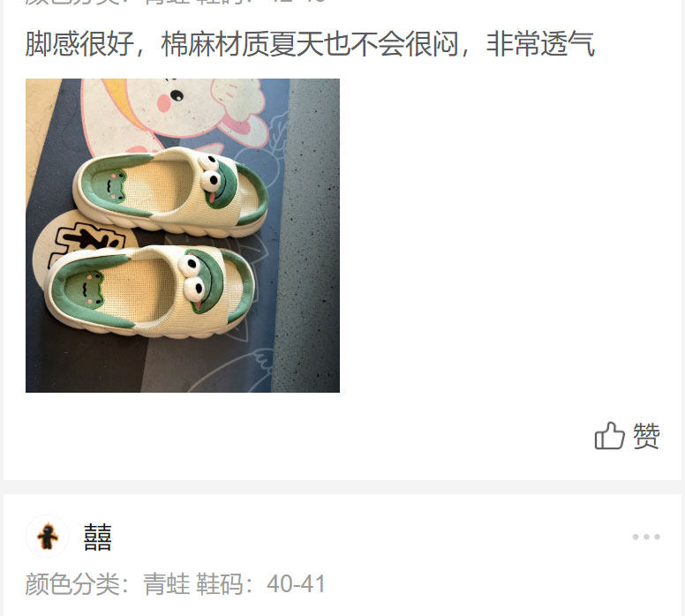Click the second review card header area
The height and width of the screenshot is (616, 685).
342,537
